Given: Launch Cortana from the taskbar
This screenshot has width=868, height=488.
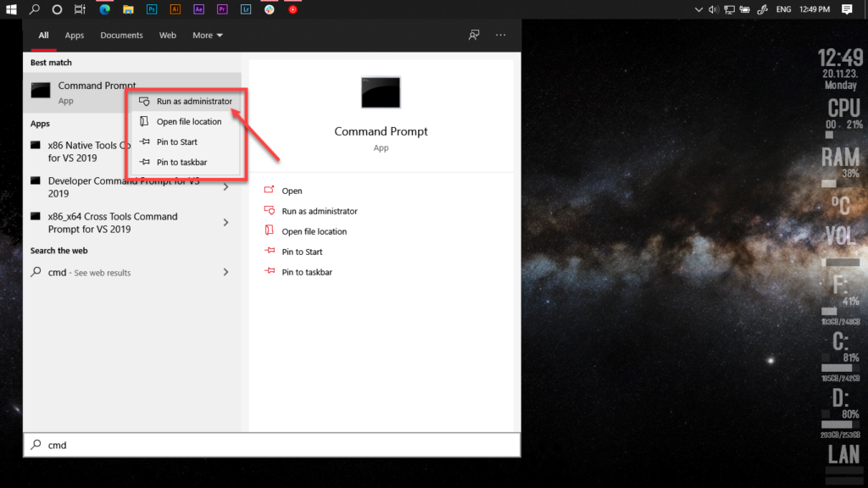Looking at the screenshot, I should coord(57,9).
